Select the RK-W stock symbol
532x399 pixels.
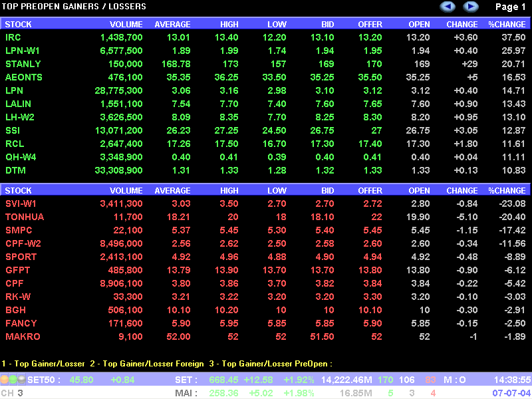[18, 297]
